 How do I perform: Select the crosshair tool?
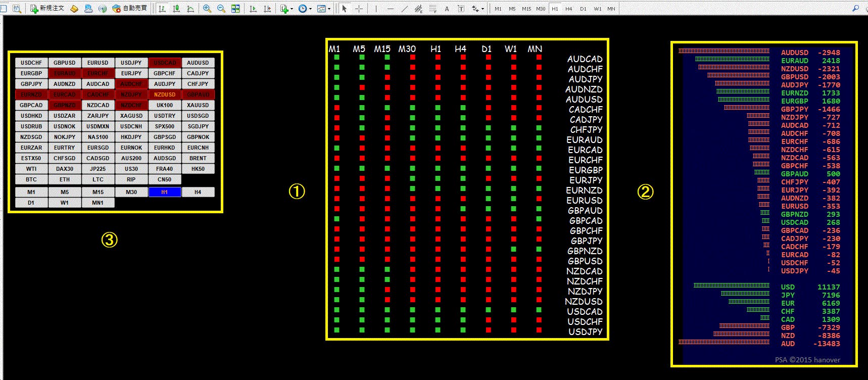click(359, 9)
